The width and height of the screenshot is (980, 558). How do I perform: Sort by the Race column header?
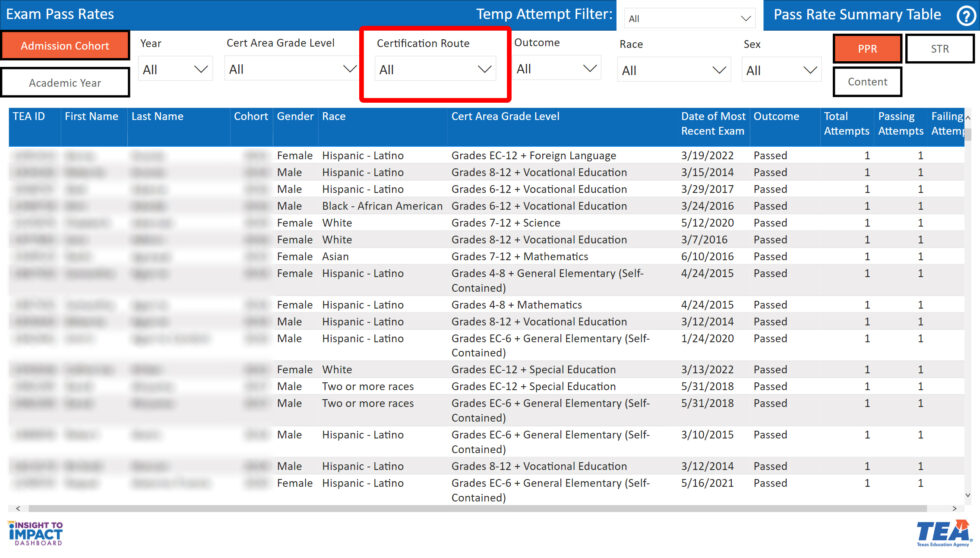[334, 116]
